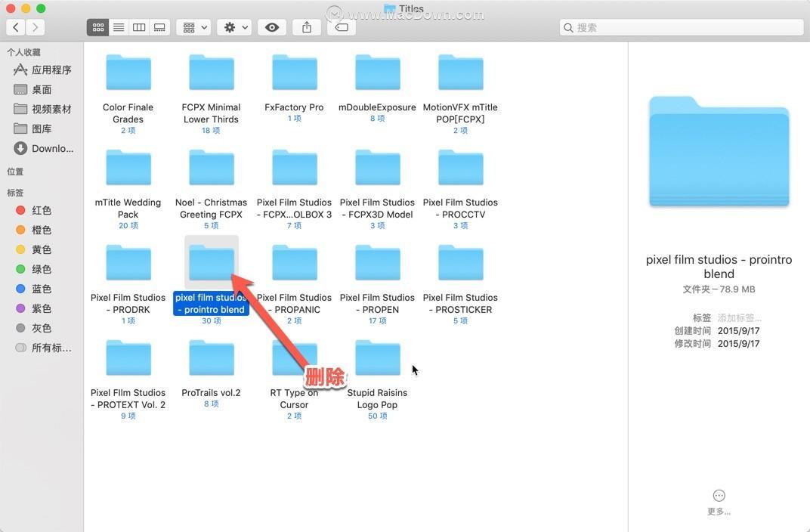Click the 30 项 item count
This screenshot has width=810, height=532.
[212, 321]
